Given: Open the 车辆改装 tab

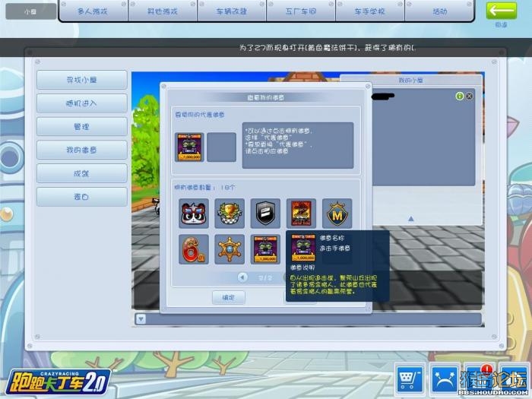Looking at the screenshot, I should (x=231, y=11).
